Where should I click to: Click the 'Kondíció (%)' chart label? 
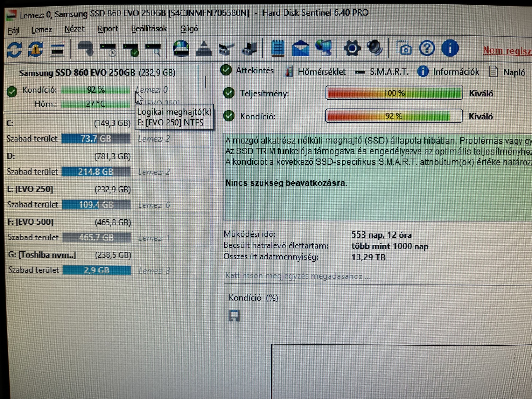253,298
